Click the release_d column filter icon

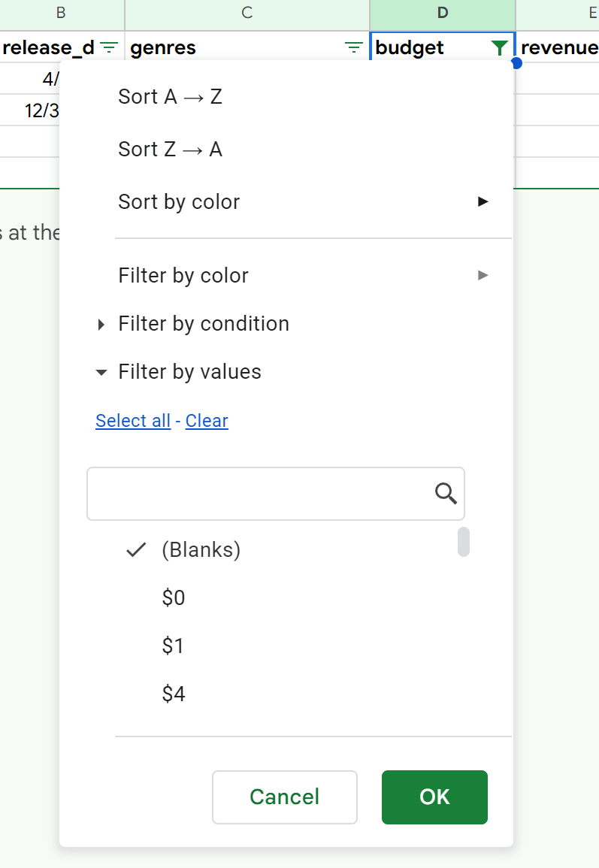point(110,48)
